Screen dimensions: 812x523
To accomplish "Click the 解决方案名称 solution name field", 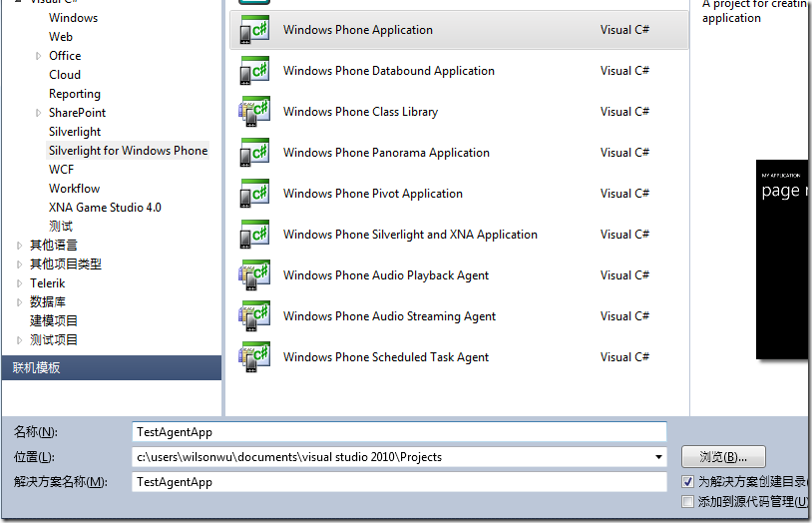I will 399,481.
